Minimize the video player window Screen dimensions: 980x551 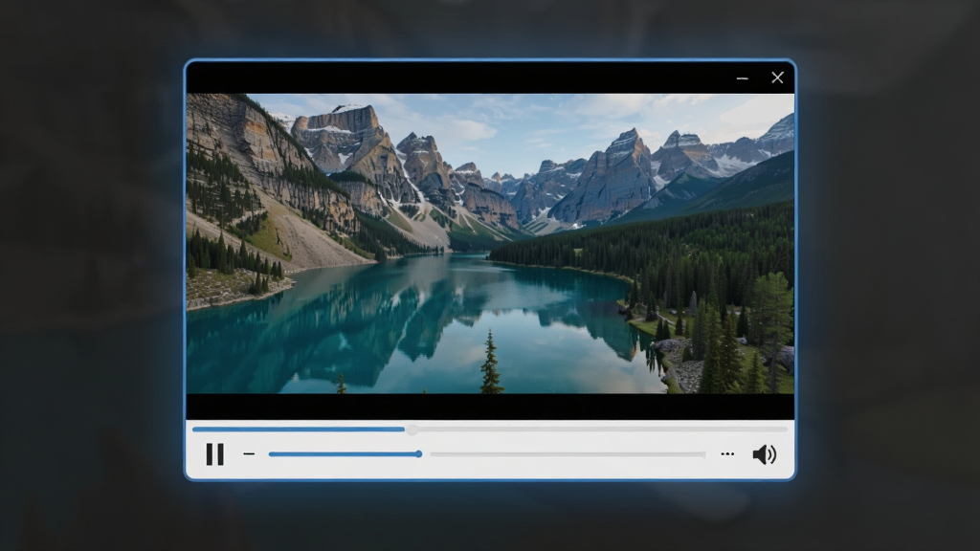743,78
